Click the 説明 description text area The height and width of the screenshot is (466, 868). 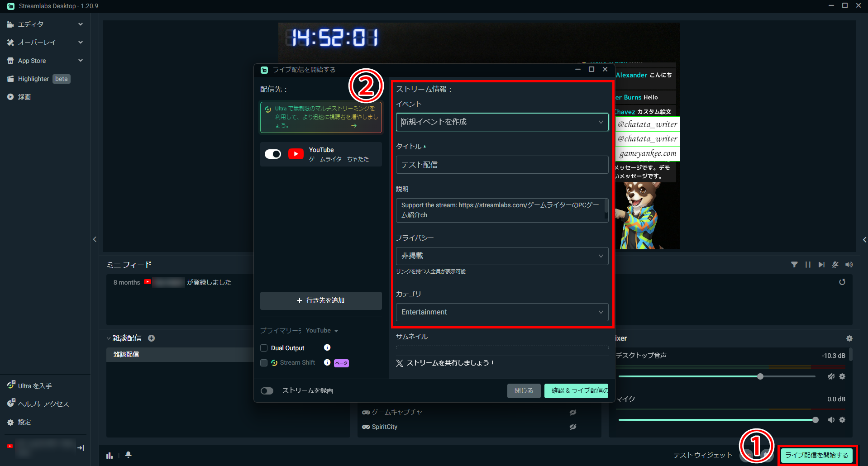[500, 210]
